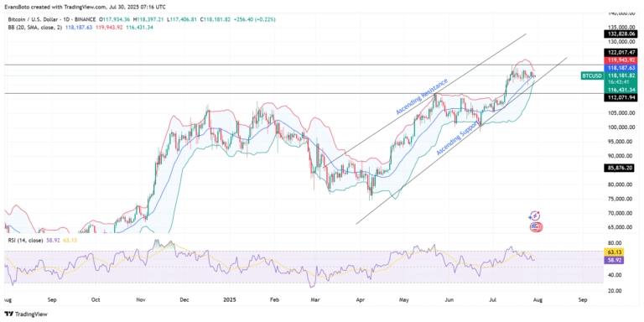Click the "Mar" label on the time axis
Viewport: 644px width, 322px height.
[315, 300]
